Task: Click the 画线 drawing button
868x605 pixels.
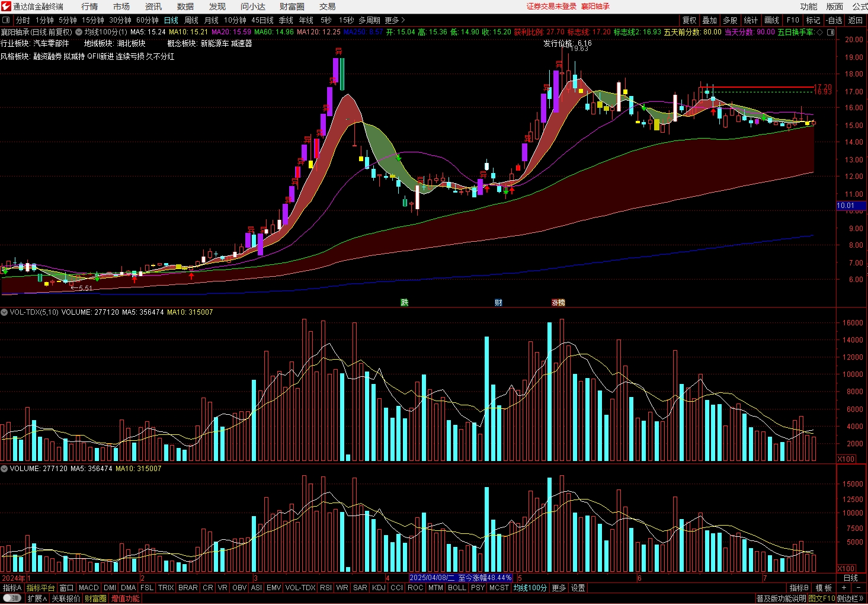Action: pyautogui.click(x=772, y=20)
